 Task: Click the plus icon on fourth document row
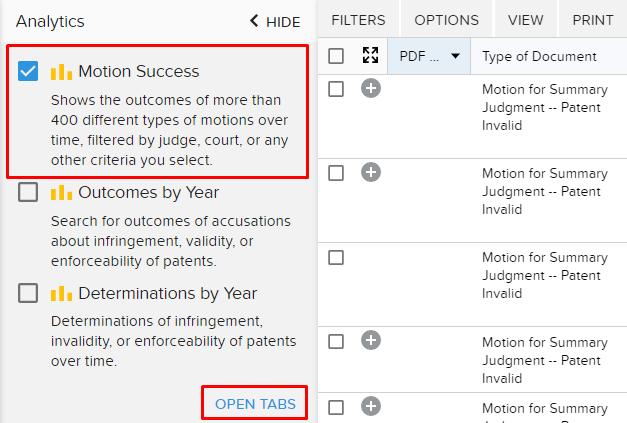click(x=371, y=340)
